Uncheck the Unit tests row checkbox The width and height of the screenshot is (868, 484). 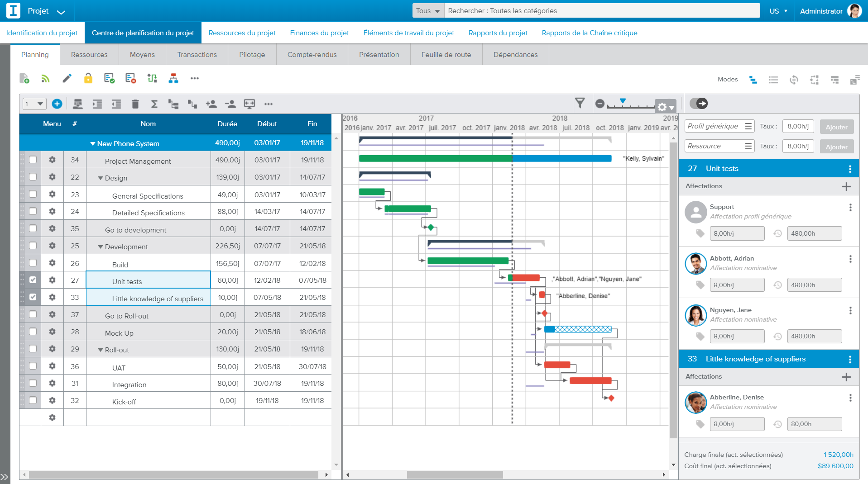[x=32, y=280]
